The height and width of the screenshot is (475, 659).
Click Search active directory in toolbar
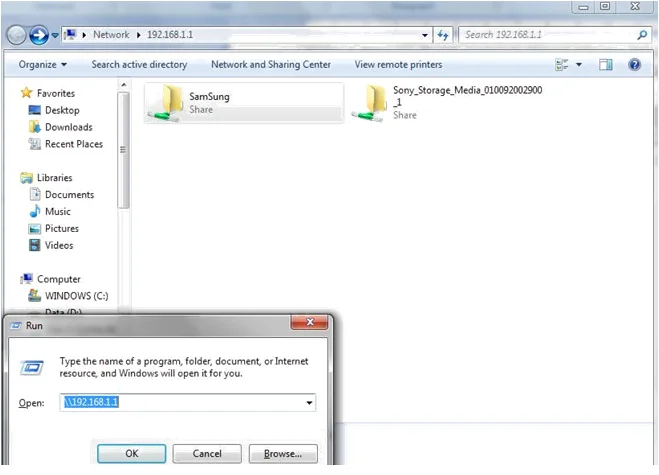[x=139, y=65]
